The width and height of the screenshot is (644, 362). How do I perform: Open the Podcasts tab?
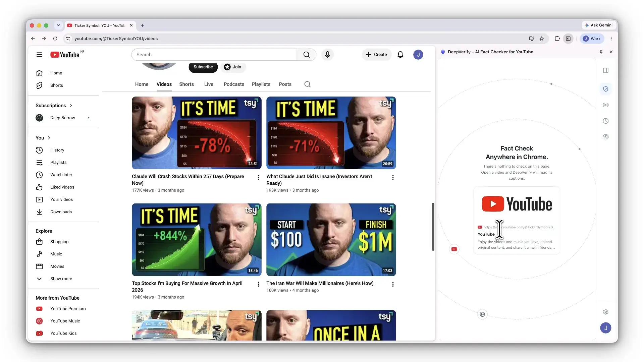tap(234, 84)
